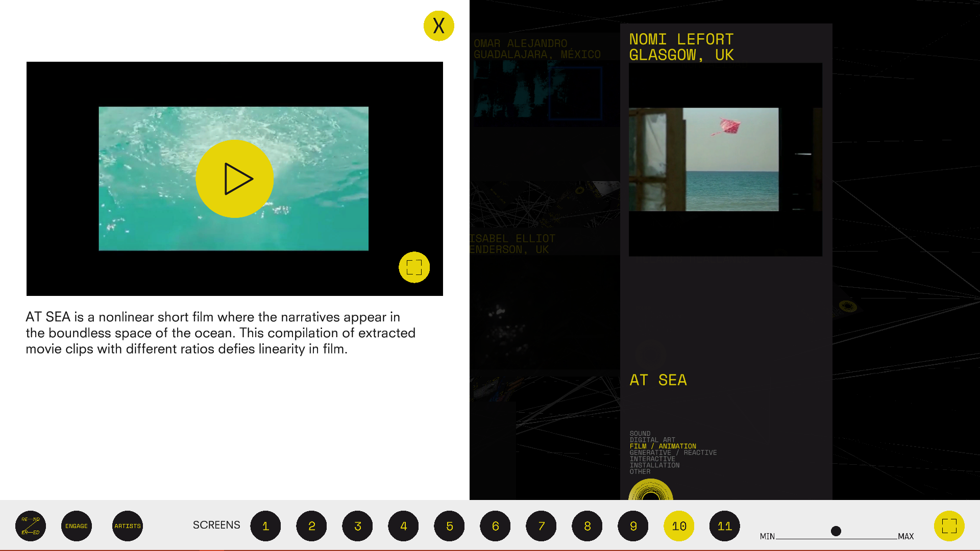This screenshot has width=980, height=551.
Task: Select the FILM / ANIMATION category
Action: click(663, 446)
